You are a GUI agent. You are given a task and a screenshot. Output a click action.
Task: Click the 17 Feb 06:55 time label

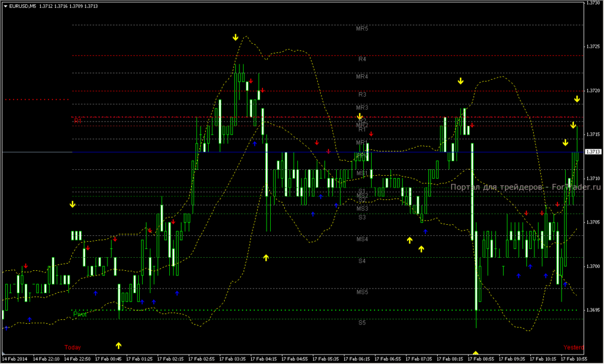(388, 359)
